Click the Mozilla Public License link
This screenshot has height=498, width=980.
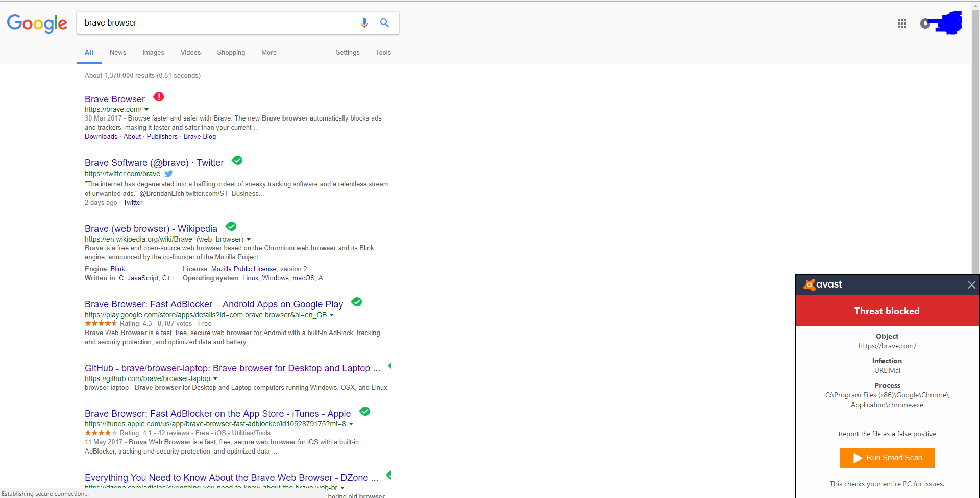244,269
